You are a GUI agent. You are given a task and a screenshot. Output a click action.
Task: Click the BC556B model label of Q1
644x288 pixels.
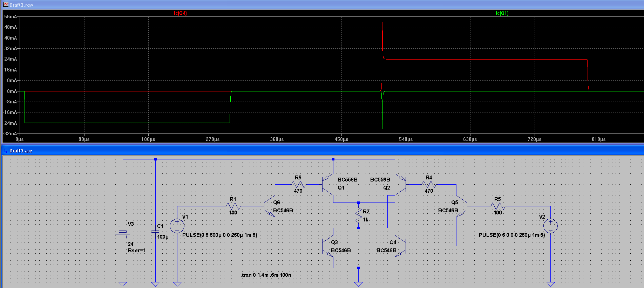click(x=347, y=180)
